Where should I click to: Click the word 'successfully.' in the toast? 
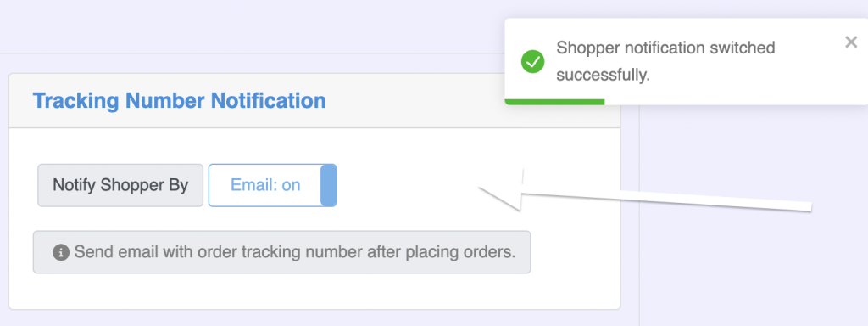coord(603,75)
